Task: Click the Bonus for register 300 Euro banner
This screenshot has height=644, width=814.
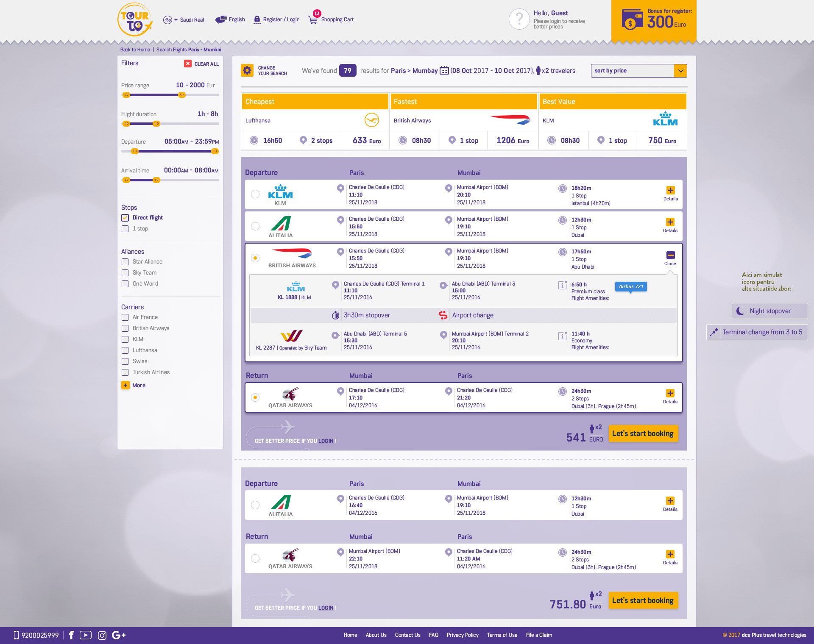Action: coord(654,20)
